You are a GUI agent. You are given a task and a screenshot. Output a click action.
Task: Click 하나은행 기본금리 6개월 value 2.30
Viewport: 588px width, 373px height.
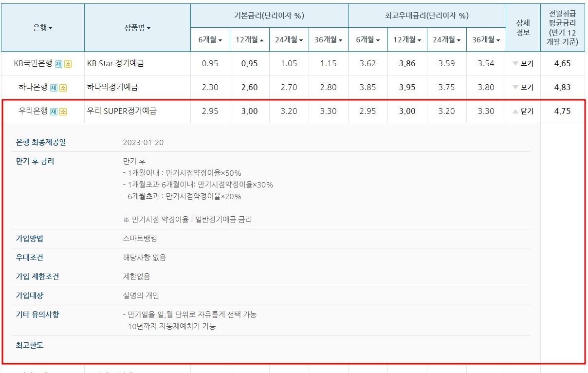click(x=210, y=88)
